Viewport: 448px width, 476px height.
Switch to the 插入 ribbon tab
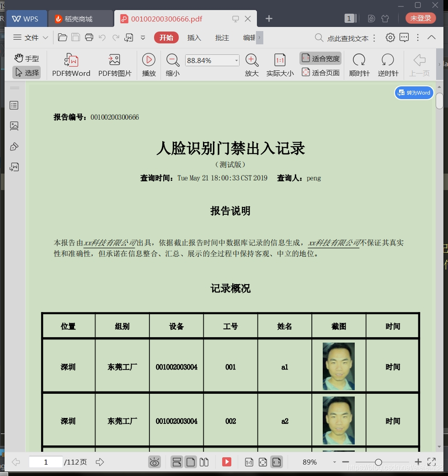(194, 37)
